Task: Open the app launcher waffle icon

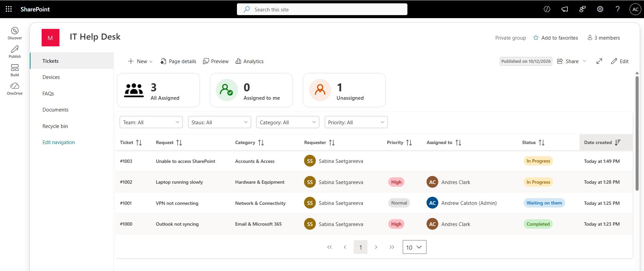Action: [x=9, y=9]
